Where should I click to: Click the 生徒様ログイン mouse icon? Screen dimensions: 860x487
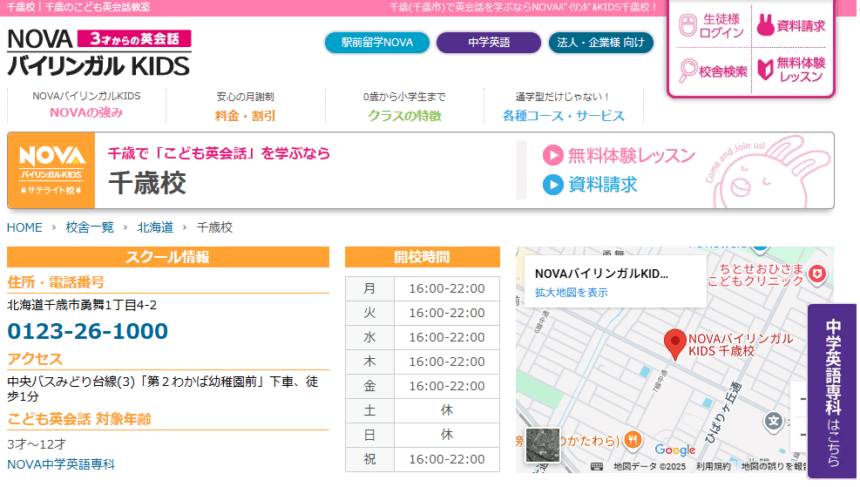point(687,25)
